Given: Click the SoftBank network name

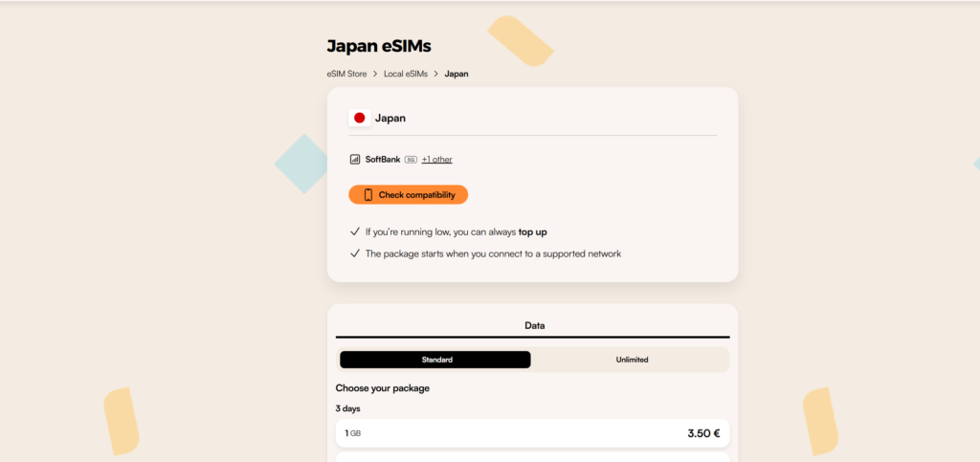Looking at the screenshot, I should point(383,159).
